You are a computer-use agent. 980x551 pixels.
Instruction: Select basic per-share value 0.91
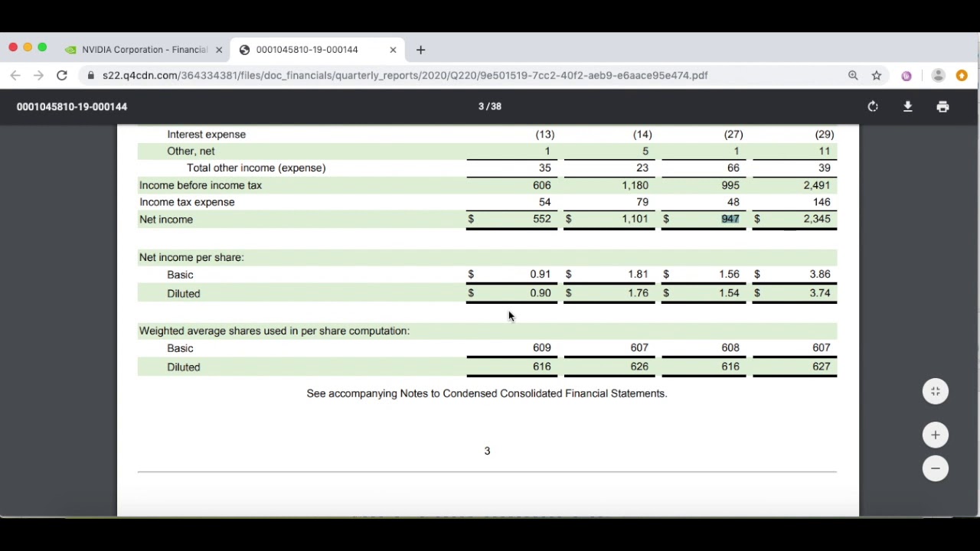540,274
